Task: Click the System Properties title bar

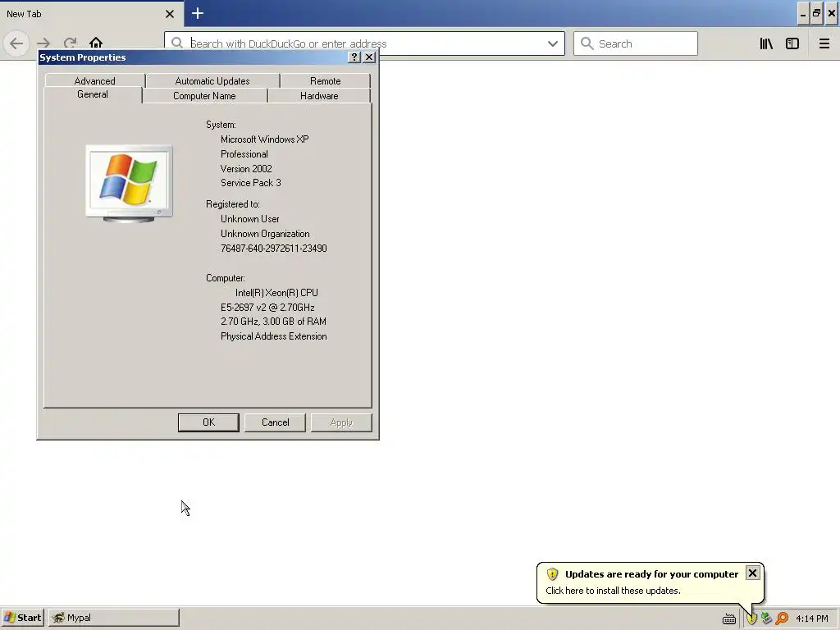Action: click(193, 57)
